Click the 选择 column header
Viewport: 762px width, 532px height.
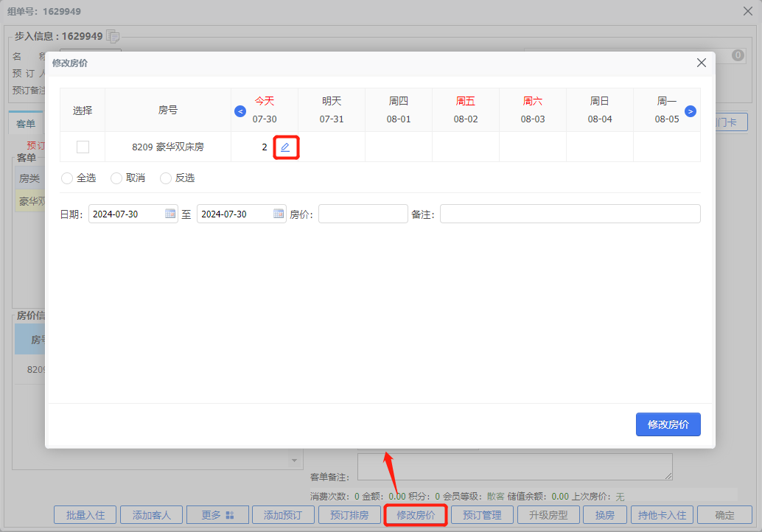pos(83,111)
